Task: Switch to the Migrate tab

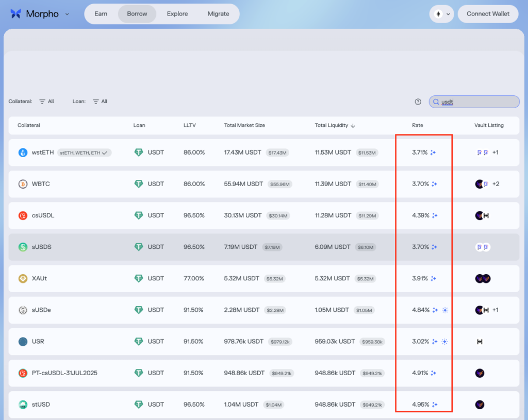Action: [x=218, y=14]
